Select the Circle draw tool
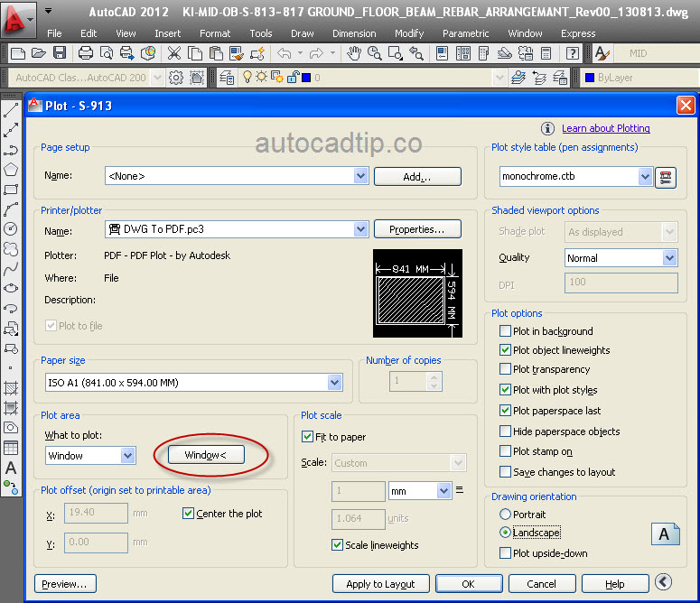Image resolution: width=700 pixels, height=603 pixels. point(11,228)
